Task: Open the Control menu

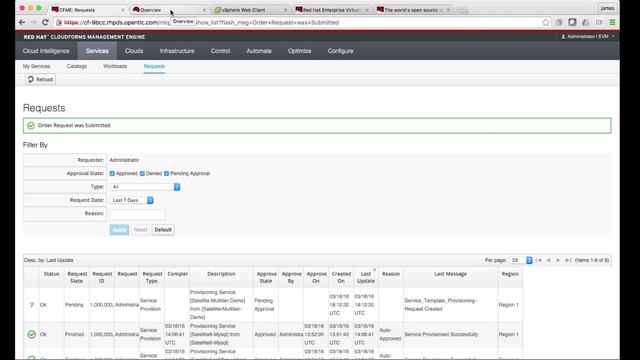Action: (220, 51)
